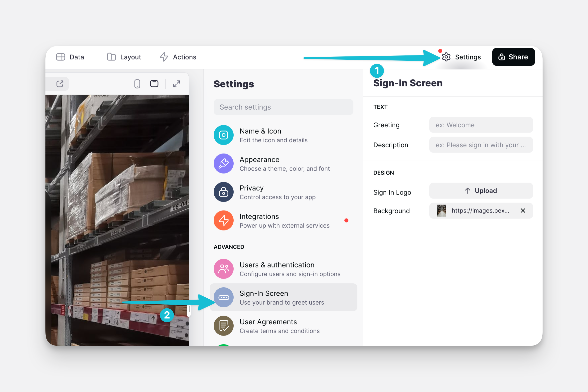The image size is (588, 392).
Task: Expand preview to fullscreen icon
Action: click(x=176, y=84)
